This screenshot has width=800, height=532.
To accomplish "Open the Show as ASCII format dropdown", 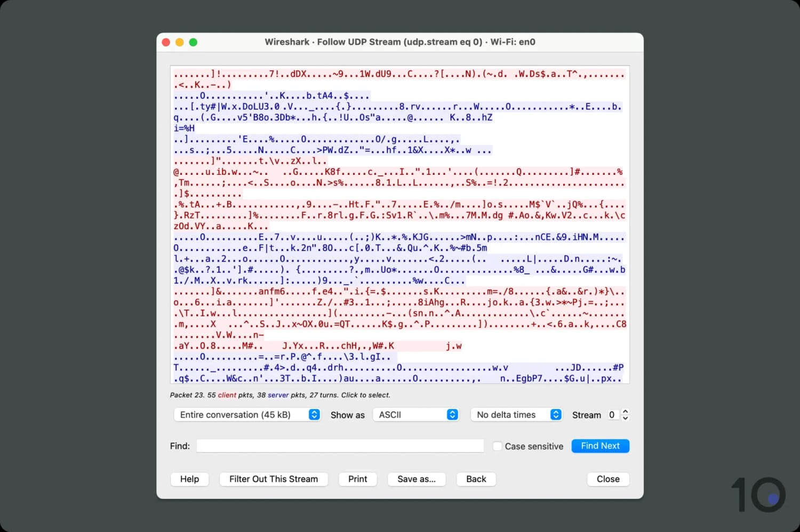I will (x=415, y=415).
